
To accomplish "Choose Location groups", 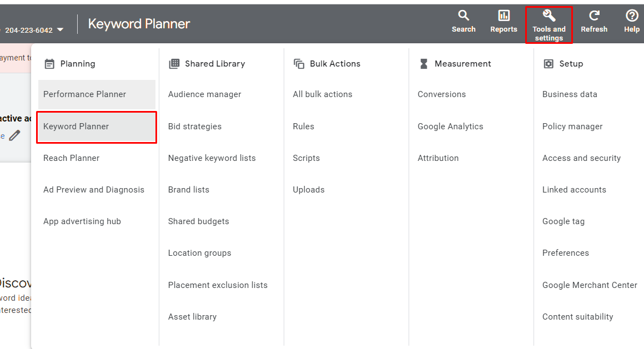I will 199,253.
